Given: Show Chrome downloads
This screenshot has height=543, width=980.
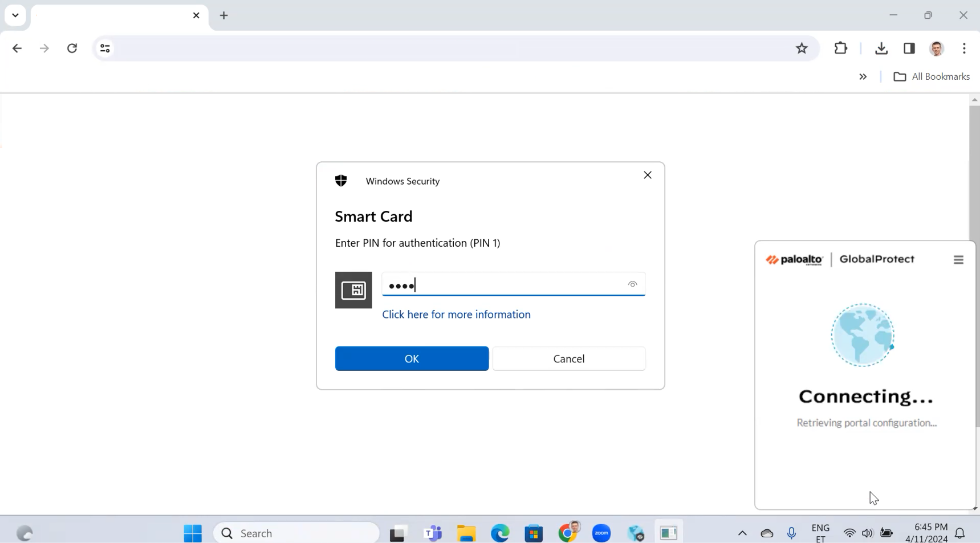Looking at the screenshot, I should pos(881,48).
